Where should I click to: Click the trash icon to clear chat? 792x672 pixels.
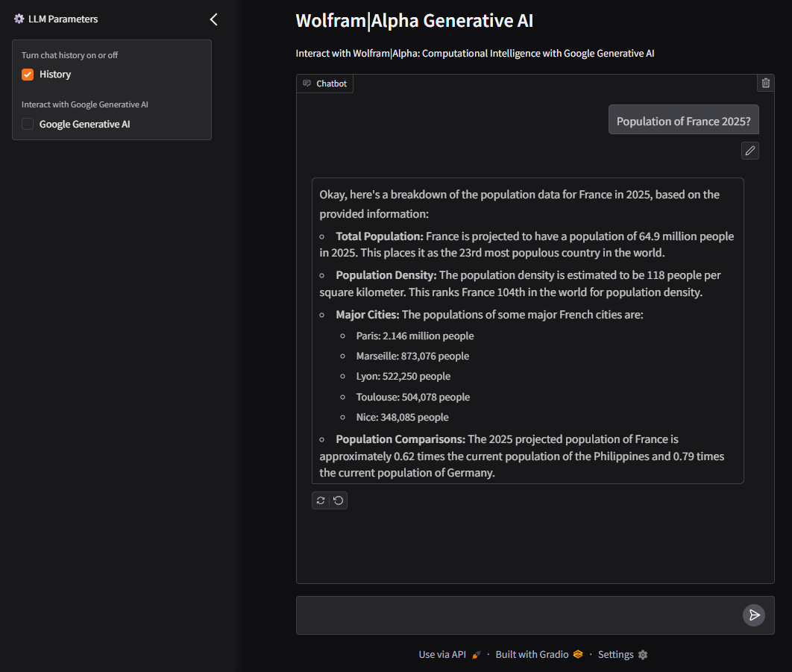pos(766,84)
